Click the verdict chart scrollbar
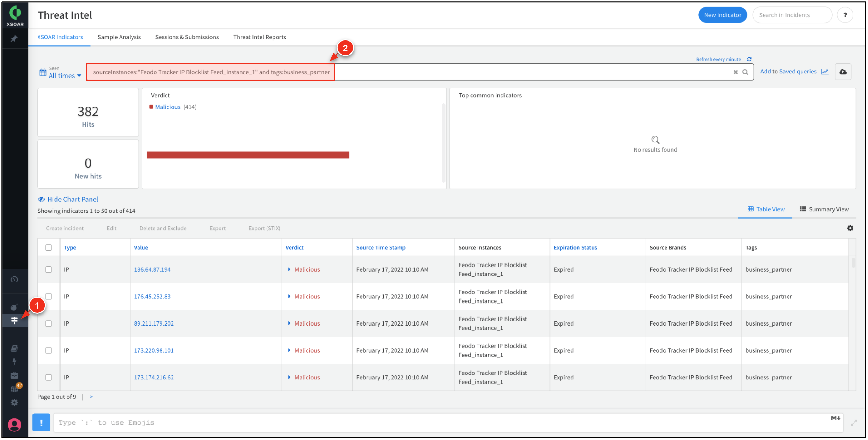Screen dimensions: 868x440 pos(443,143)
